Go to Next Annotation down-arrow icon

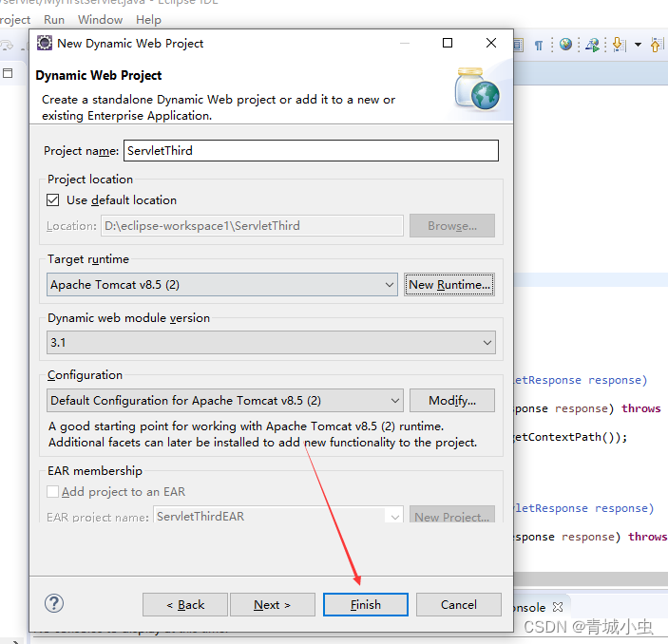[x=619, y=45]
